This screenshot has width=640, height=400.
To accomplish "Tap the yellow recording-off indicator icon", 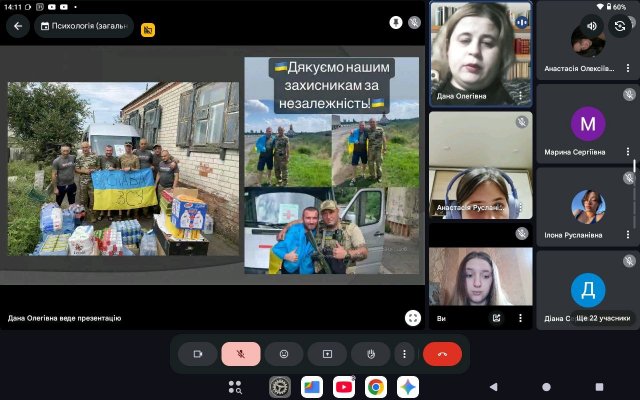I will (148, 30).
